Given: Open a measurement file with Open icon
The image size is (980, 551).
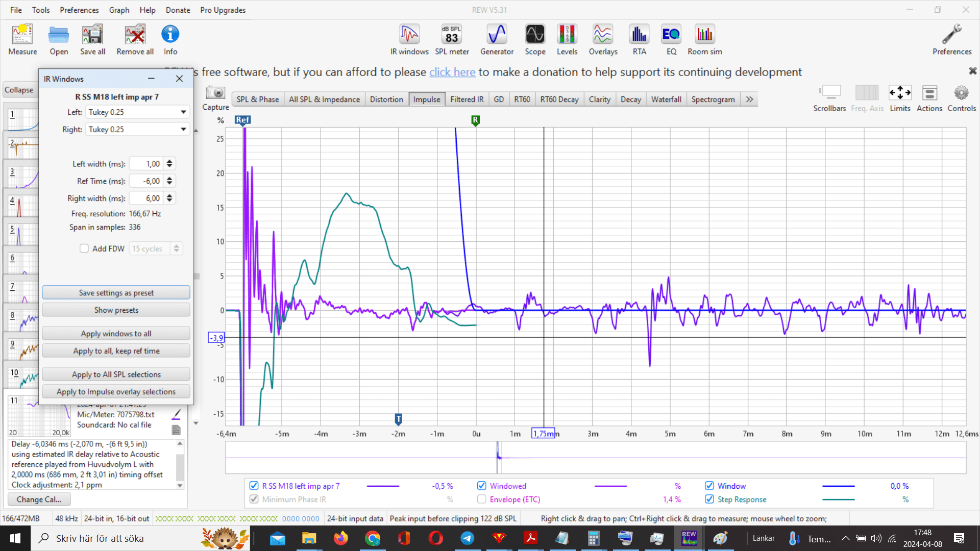Looking at the screenshot, I should point(59,40).
